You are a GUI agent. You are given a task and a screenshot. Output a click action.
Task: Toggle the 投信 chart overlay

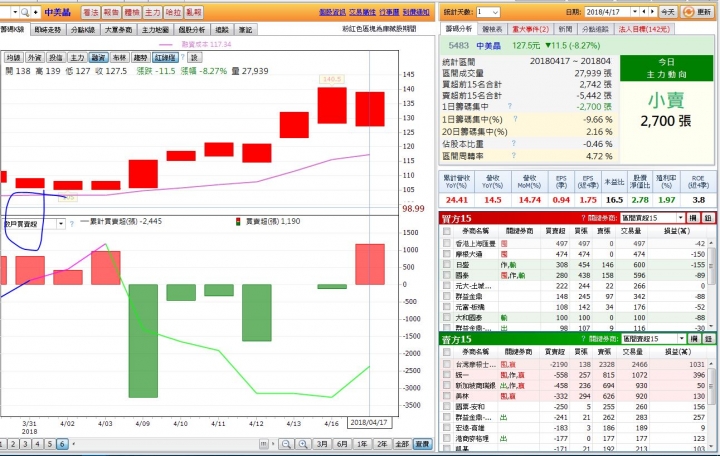coord(56,58)
